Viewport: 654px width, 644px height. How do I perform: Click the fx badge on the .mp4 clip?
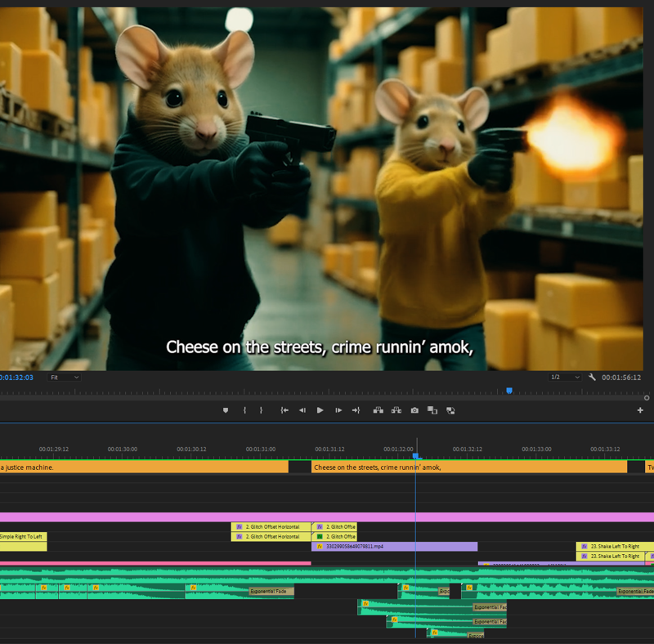click(320, 547)
